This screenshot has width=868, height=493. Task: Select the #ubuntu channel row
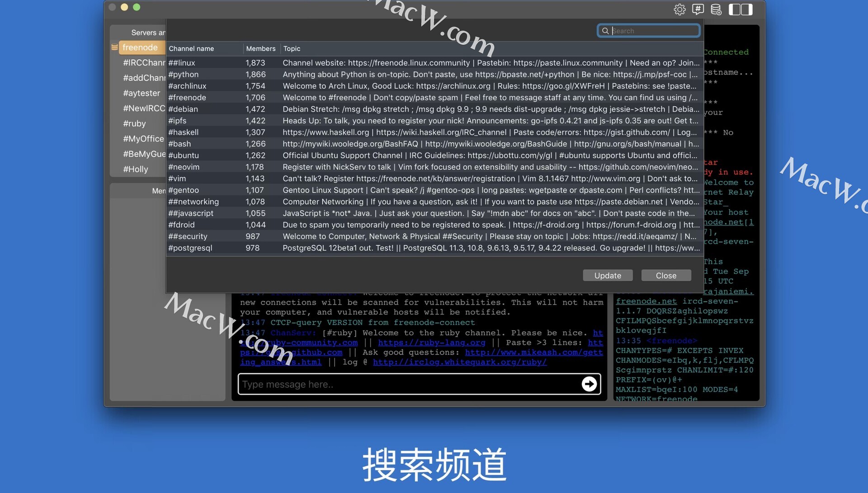tap(434, 155)
